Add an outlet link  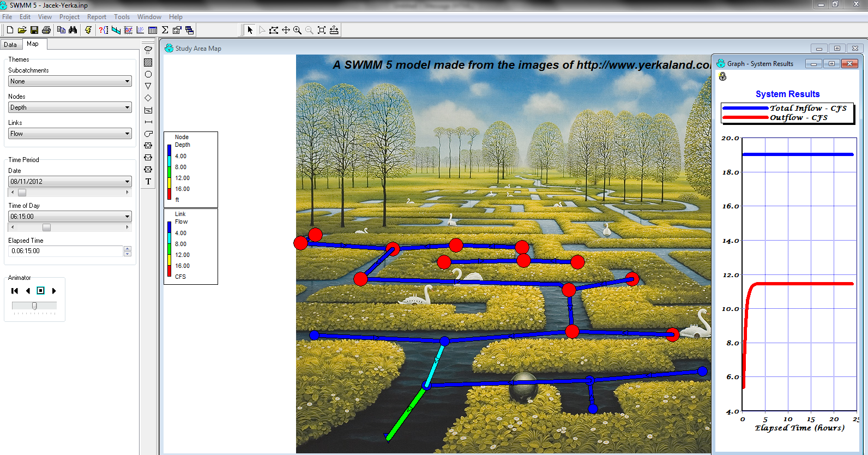click(x=148, y=170)
